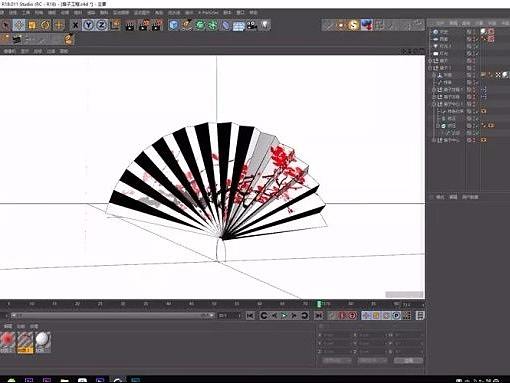
Task: Click the blue-red spheres plugin icon
Action: pyautogui.click(x=367, y=25)
